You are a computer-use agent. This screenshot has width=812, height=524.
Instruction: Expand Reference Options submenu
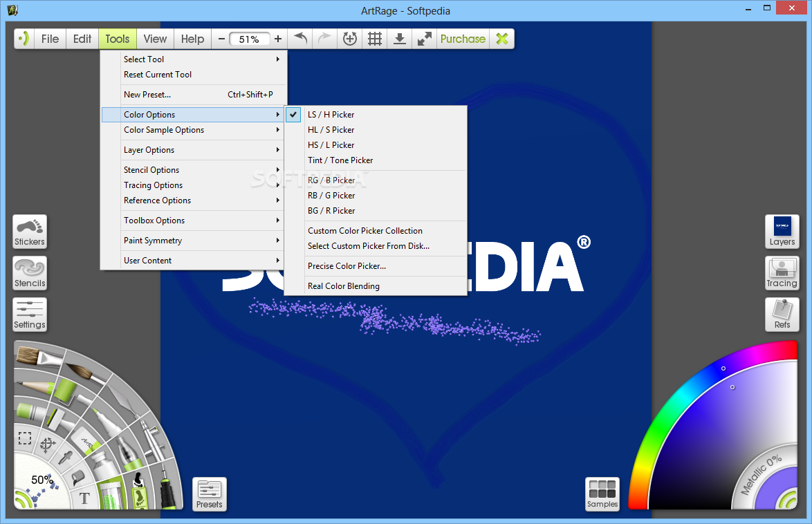pos(194,200)
